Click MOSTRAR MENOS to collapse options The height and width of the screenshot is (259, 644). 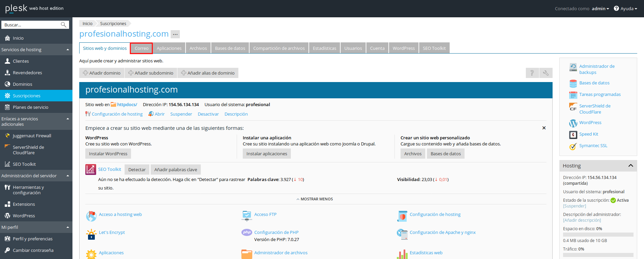click(315, 199)
